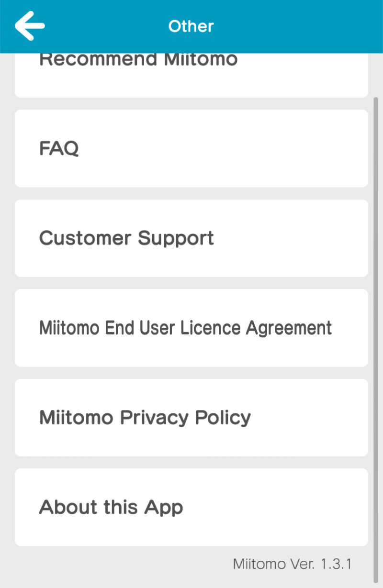Click the teal header bar beside the Other title
Viewport: 383px width, 588px height.
click(x=297, y=26)
